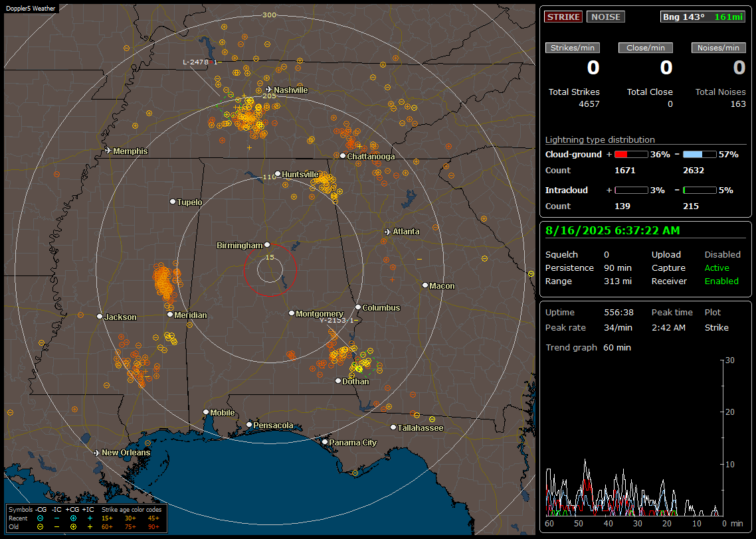Click the Nashville airport plane icon
Image resolution: width=756 pixels, height=539 pixels.
268,90
